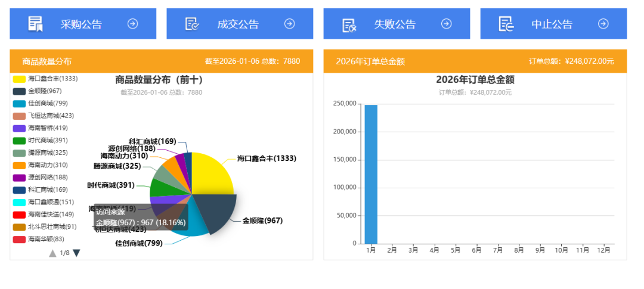The width and height of the screenshot is (644, 289).
Task: Click the 成交公告 checklist icon
Action: pyautogui.click(x=193, y=24)
